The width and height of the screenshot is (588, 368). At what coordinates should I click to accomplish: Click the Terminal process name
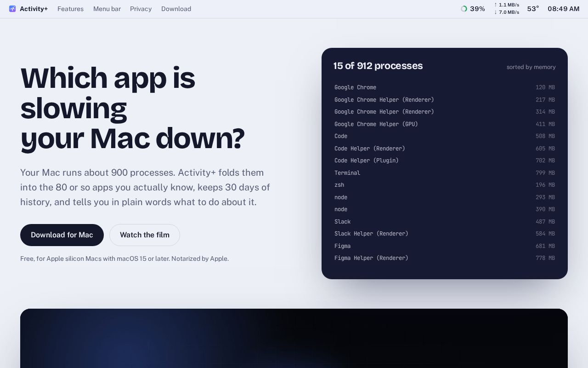point(347,173)
